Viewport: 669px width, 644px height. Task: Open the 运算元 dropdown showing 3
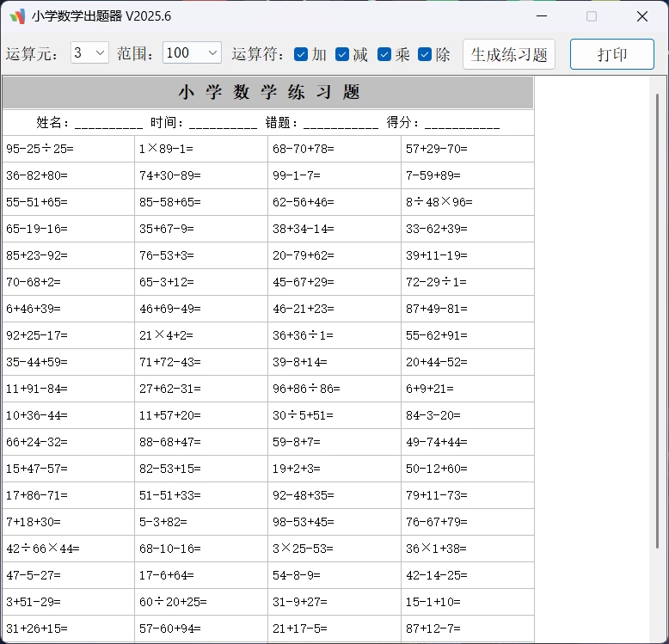(x=89, y=53)
